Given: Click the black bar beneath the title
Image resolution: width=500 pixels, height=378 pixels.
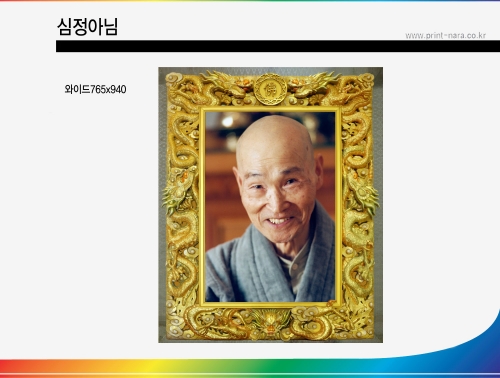Looking at the screenshot, I should tap(278, 46).
